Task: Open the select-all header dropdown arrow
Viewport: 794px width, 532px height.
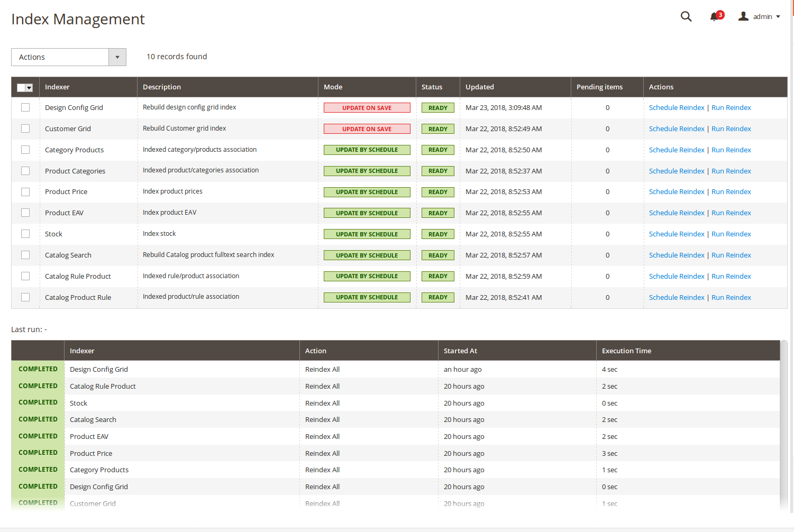Action: coord(30,87)
